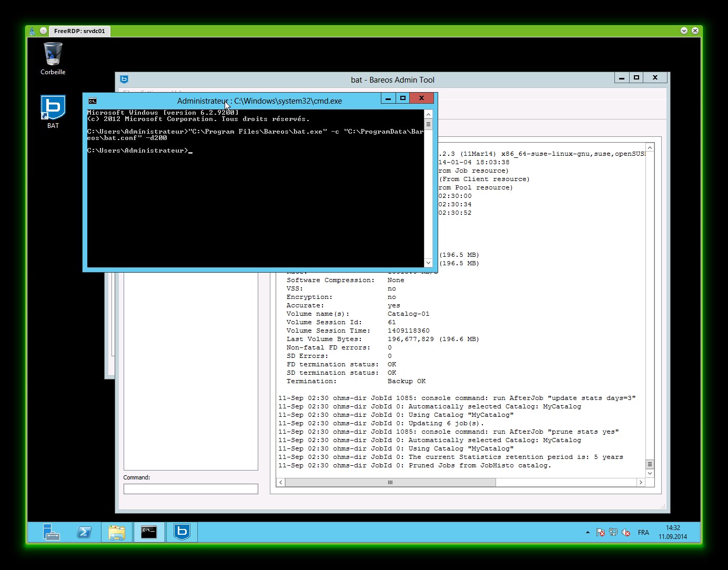Activate the Bareos BAT taskbar button
The image size is (728, 570).
pos(181,532)
